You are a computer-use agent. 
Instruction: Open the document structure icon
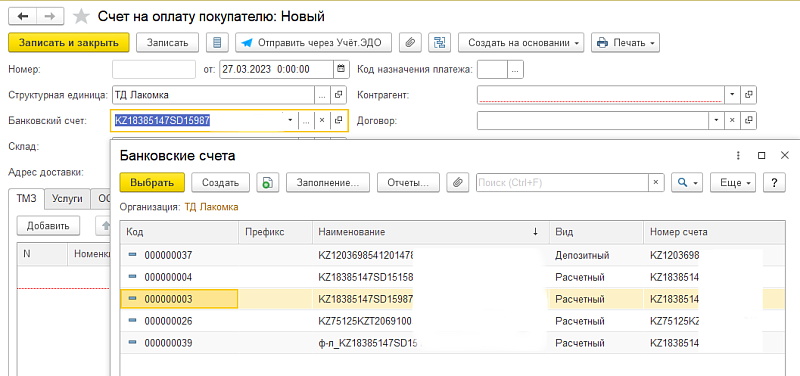[439, 43]
